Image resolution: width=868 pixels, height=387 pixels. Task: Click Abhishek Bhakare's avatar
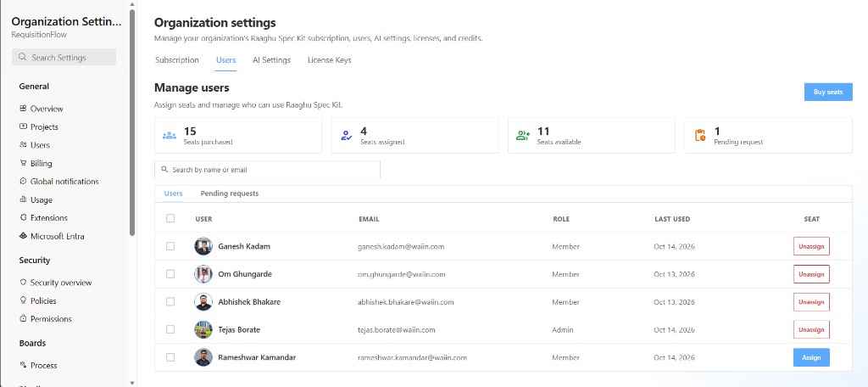pos(203,301)
